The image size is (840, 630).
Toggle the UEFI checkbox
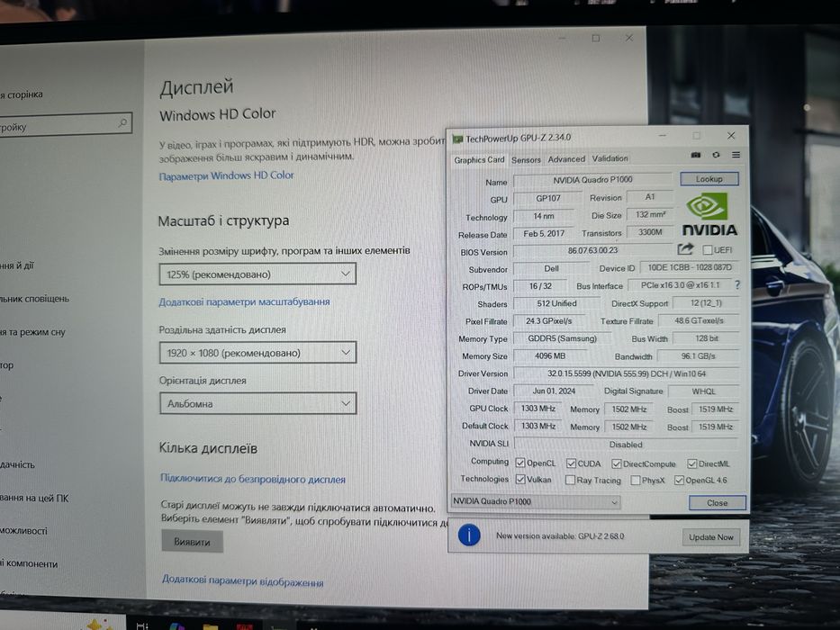pos(707,249)
